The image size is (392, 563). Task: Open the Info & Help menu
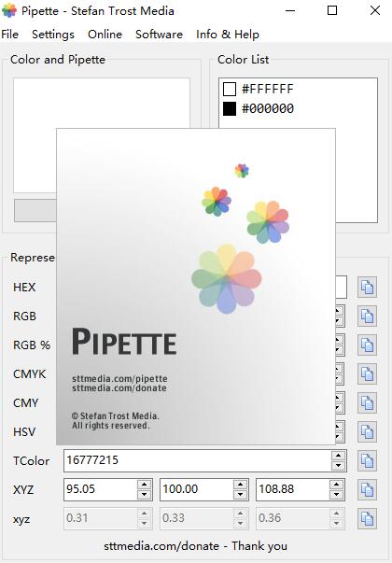[228, 35]
